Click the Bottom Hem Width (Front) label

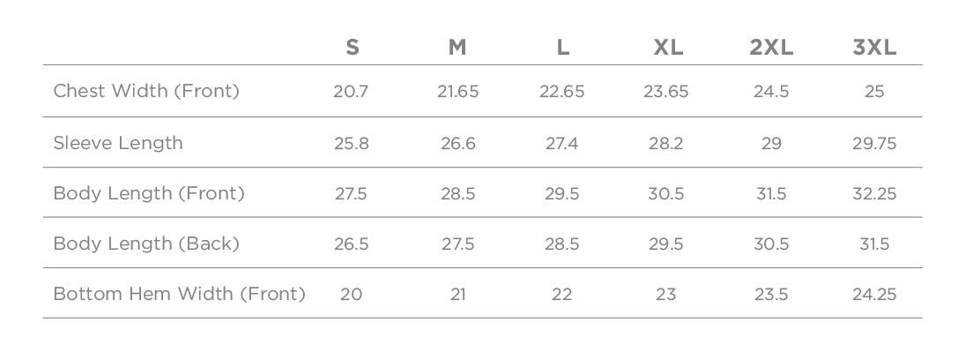click(180, 294)
